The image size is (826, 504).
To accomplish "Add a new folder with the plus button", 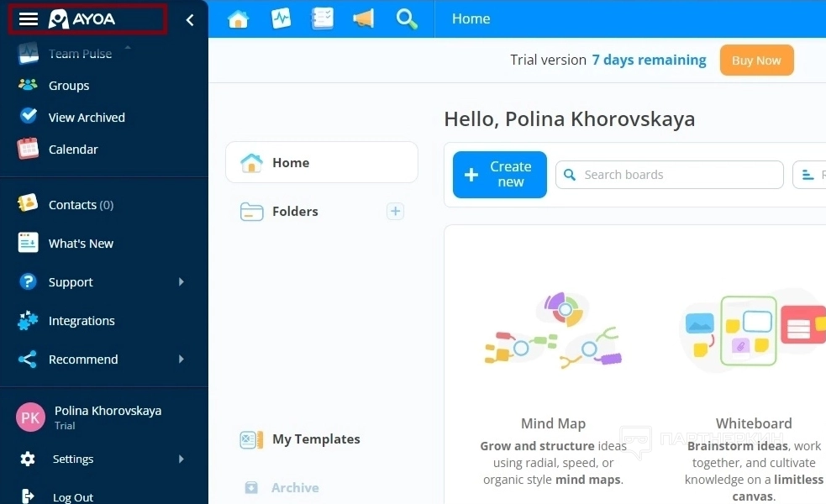I will tap(395, 211).
